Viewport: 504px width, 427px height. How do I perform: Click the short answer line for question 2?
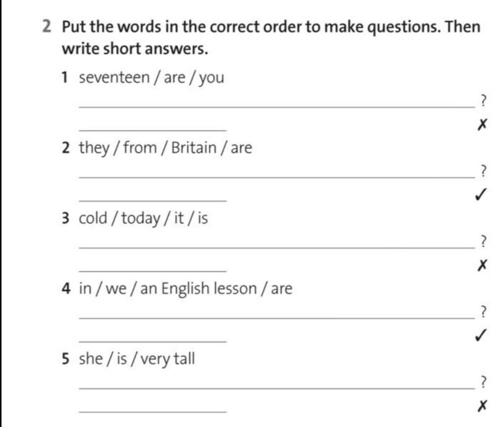pyautogui.click(x=153, y=201)
